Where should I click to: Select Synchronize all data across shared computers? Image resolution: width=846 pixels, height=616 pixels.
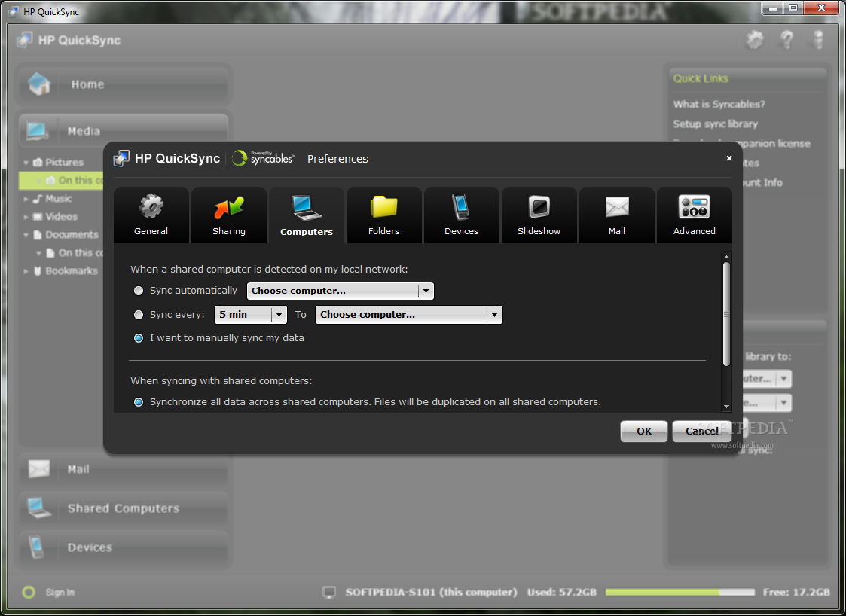tap(139, 402)
